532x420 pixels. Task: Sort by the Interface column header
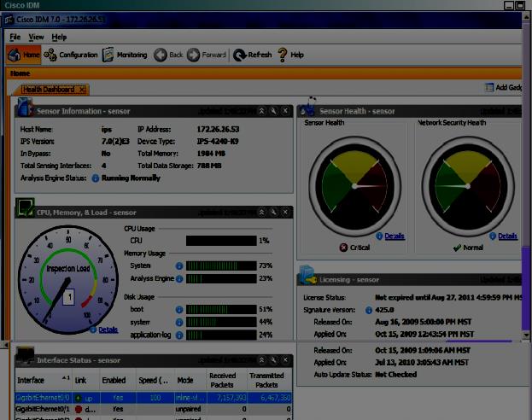pos(44,381)
